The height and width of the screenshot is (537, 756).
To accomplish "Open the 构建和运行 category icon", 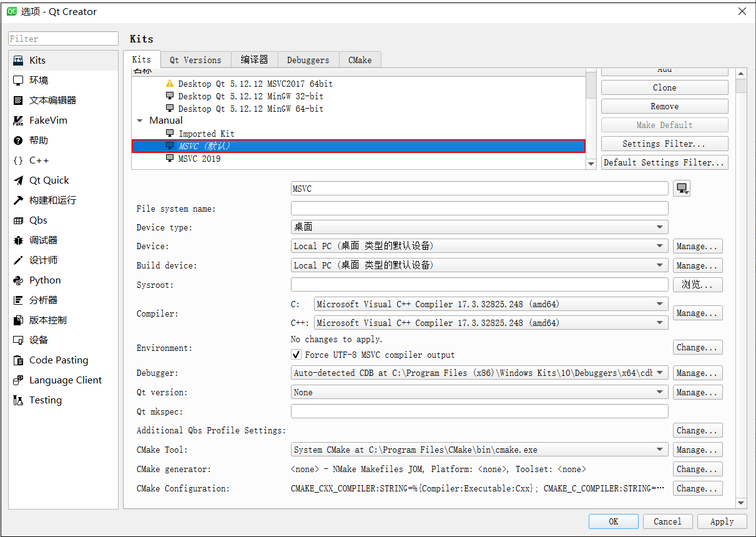I will (18, 200).
